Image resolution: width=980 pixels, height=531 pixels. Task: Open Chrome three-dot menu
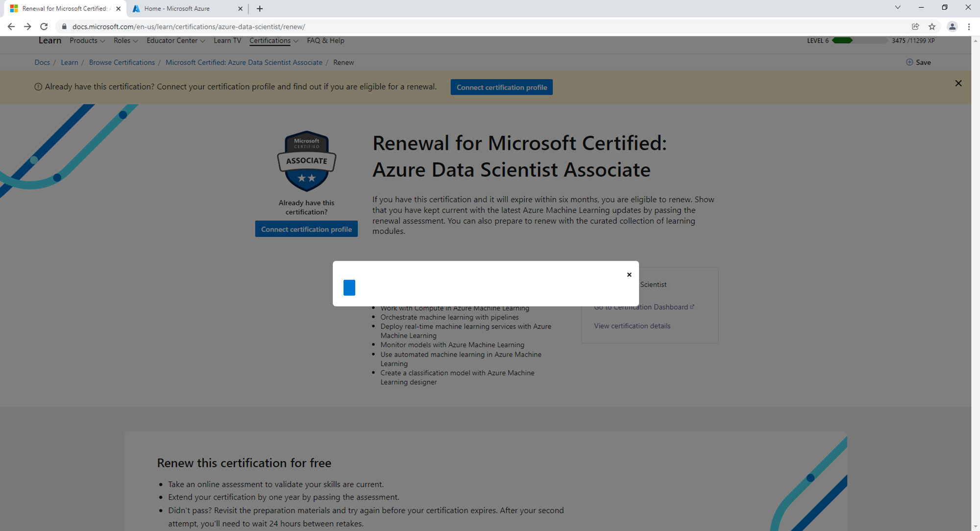(x=969, y=26)
